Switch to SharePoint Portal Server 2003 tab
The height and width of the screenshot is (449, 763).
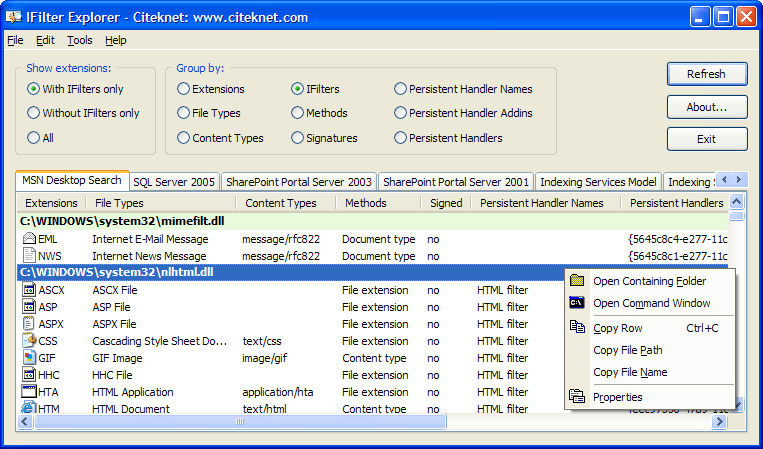[x=299, y=182]
